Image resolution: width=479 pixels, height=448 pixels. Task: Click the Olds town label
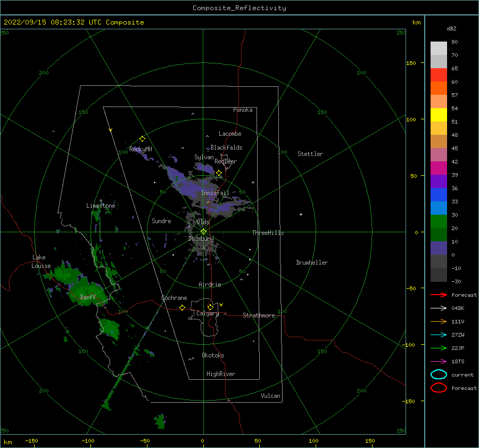203,222
